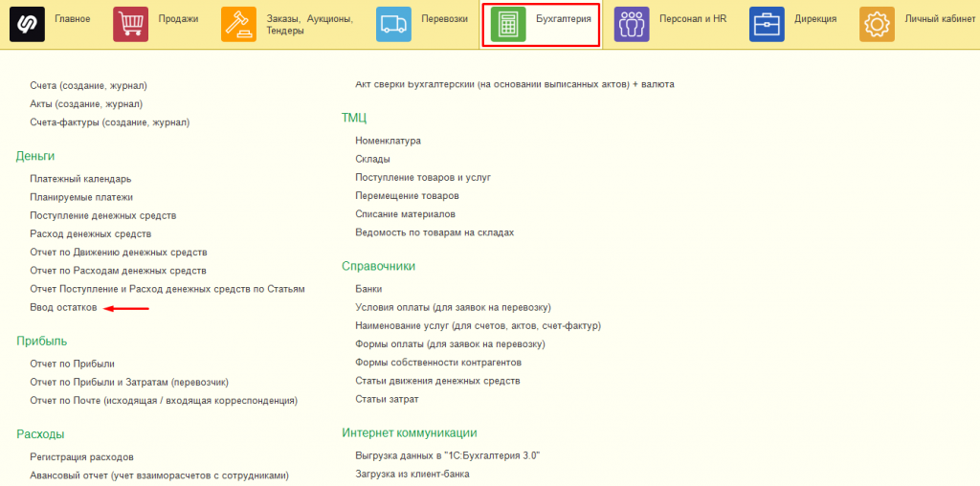980x486 pixels.
Task: Open the Личный кабинет section
Action: 940,19
